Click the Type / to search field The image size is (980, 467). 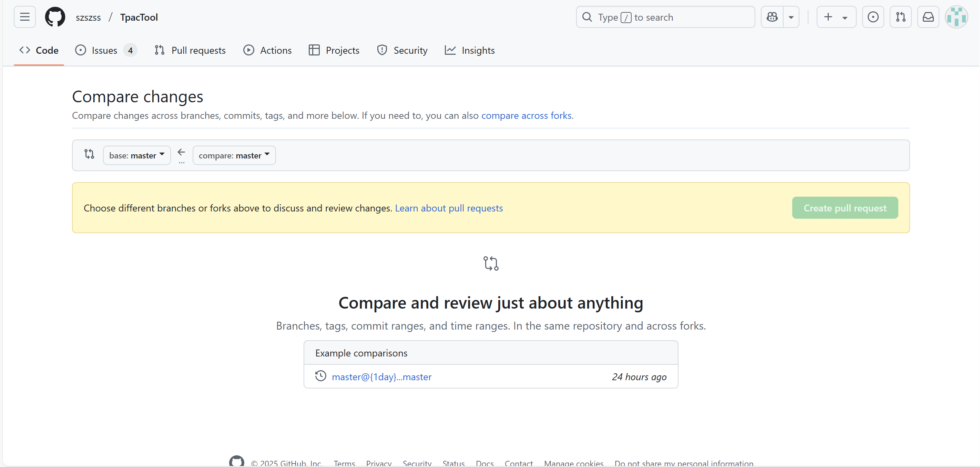click(x=666, y=17)
